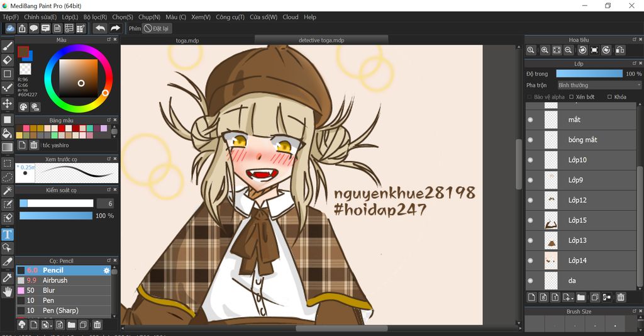Screen dimensions: 644x336
Task: Select the Airbrush brush
Action: 64,280
